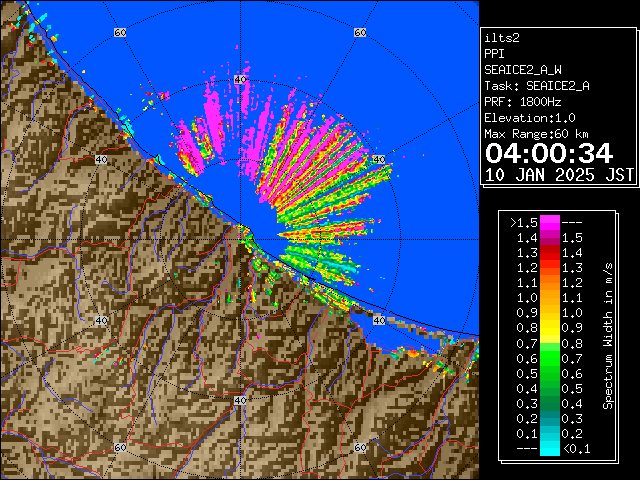Click the "<0.1" legend label
Viewport: 640px width, 480px height.
tap(576, 449)
